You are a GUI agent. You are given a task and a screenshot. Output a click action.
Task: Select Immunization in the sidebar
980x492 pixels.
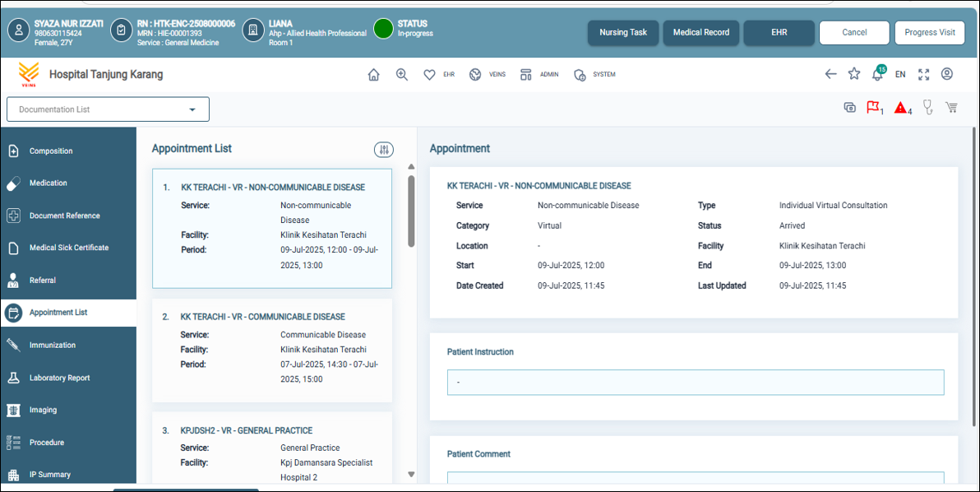[x=53, y=346]
